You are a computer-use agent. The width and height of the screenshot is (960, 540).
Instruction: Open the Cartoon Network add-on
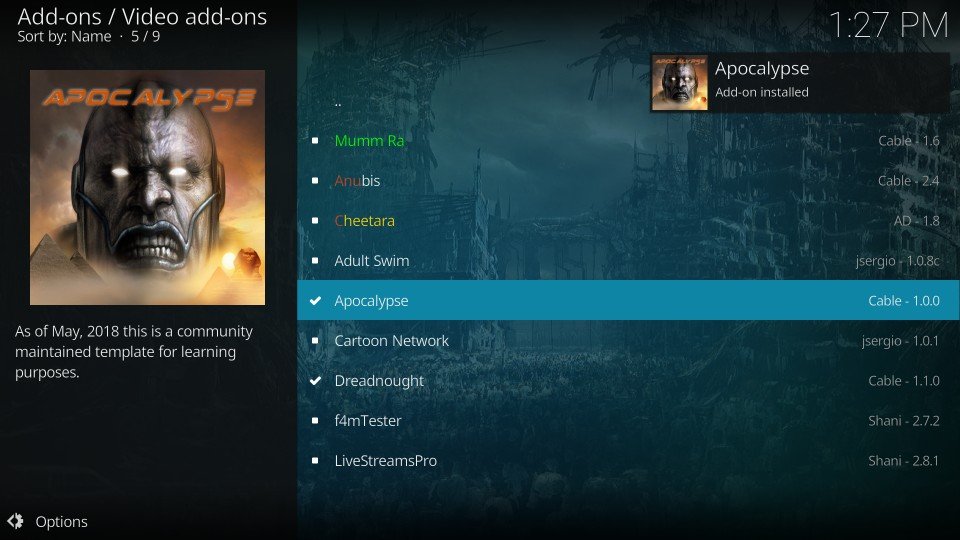click(628, 340)
